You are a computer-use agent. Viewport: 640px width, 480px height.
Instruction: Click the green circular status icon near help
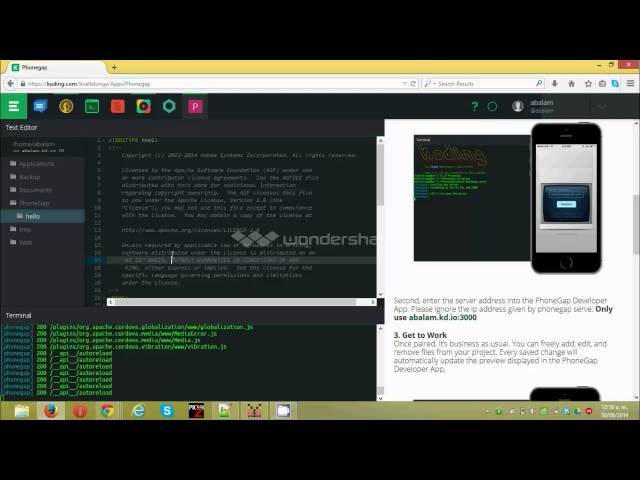coord(493,107)
